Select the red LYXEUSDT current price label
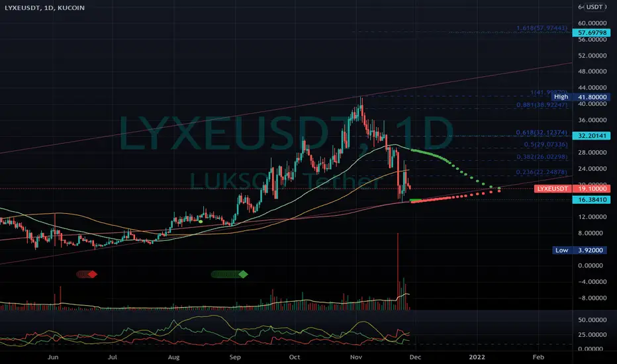Screen dimensions: 617x364 click(572, 189)
